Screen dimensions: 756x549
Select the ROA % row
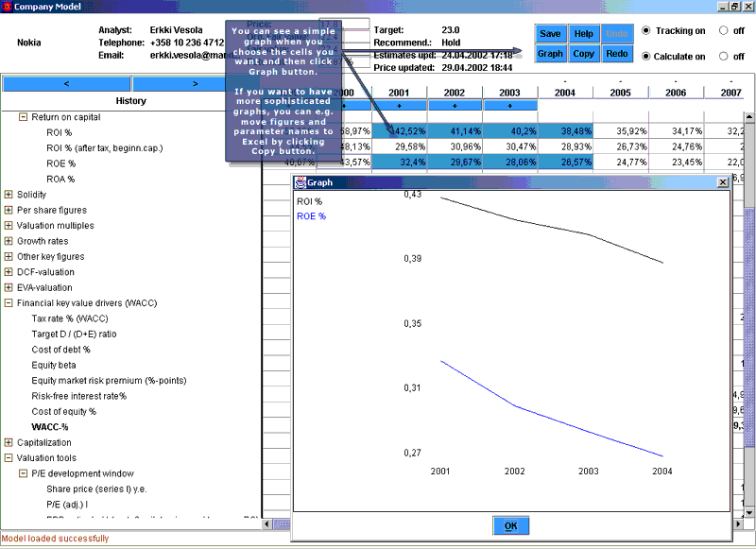[x=60, y=179]
